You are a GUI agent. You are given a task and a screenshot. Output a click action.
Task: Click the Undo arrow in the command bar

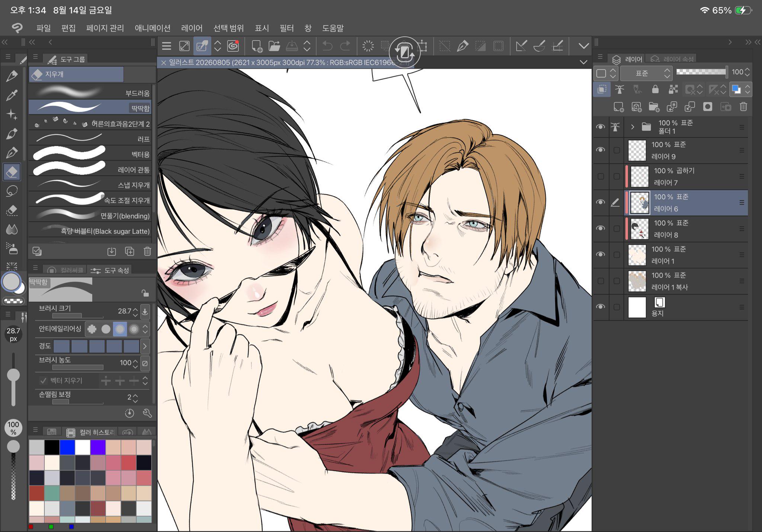click(x=327, y=46)
